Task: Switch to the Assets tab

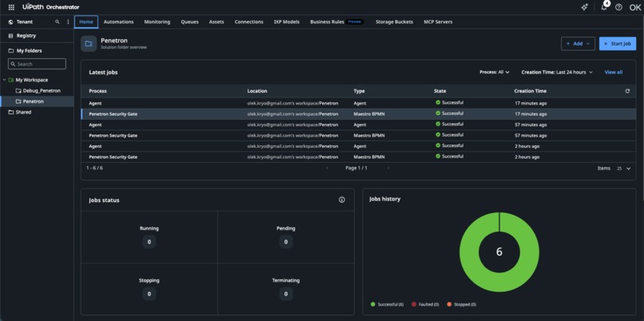Action: coord(217,22)
